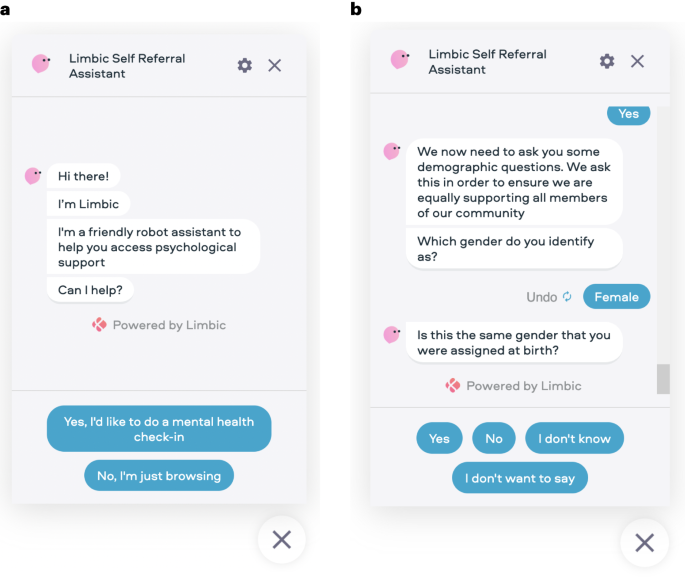This screenshot has height=583, width=685.
Task: Choose "I don't want to say"
Action: click(x=520, y=478)
